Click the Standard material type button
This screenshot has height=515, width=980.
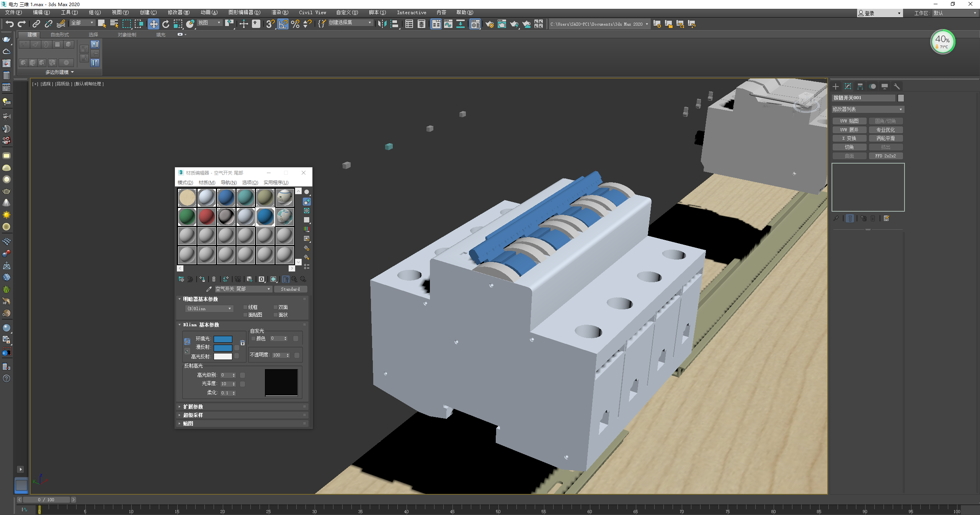pyautogui.click(x=290, y=289)
